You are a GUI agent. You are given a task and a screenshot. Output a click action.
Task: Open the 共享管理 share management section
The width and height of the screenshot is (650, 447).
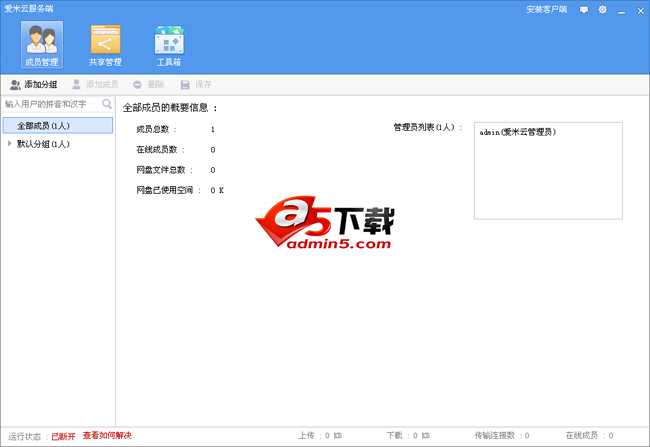[105, 45]
